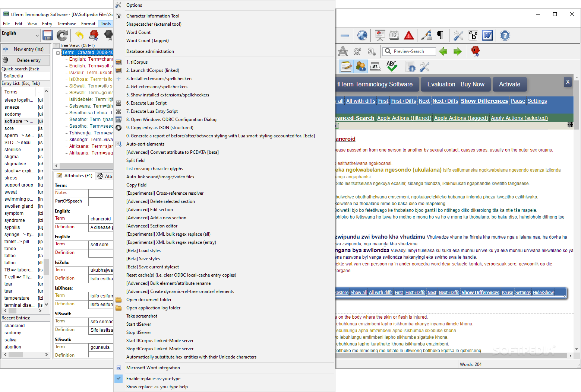Viewport: 581px width, 392px height.
Task: Toggle the two users icon button
Action: tap(361, 67)
